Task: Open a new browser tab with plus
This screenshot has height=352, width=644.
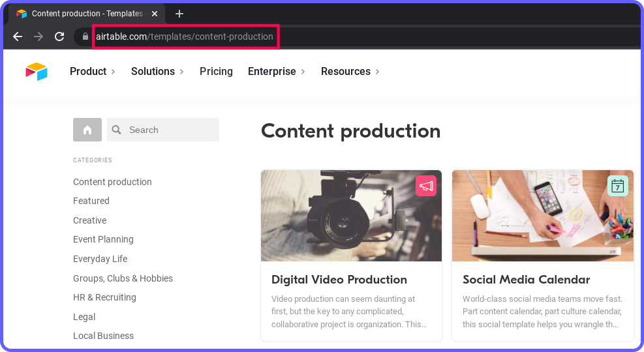Action: coord(179,14)
